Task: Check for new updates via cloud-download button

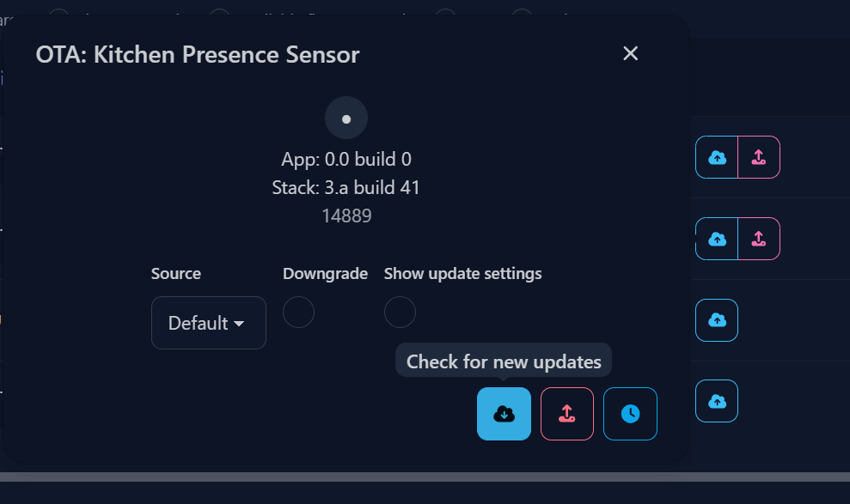Action: tap(504, 414)
